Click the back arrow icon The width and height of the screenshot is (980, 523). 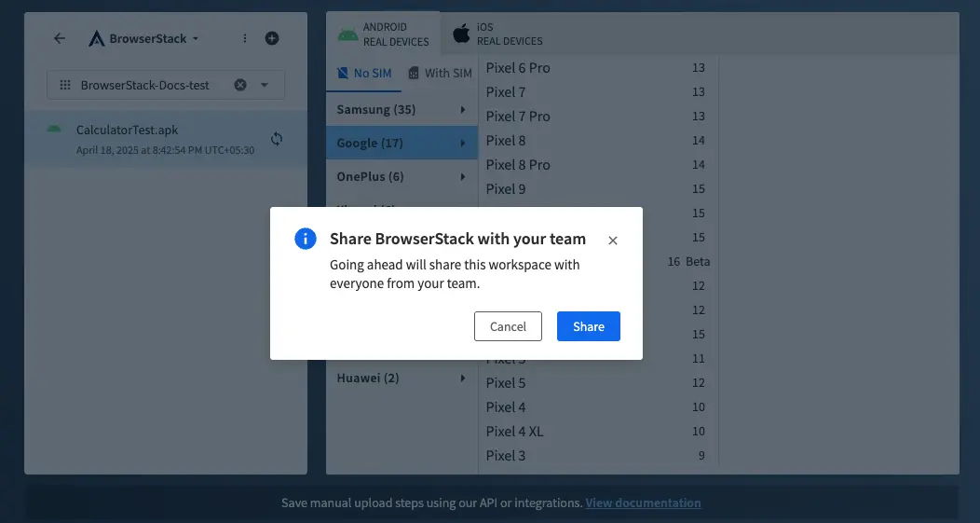(x=60, y=38)
